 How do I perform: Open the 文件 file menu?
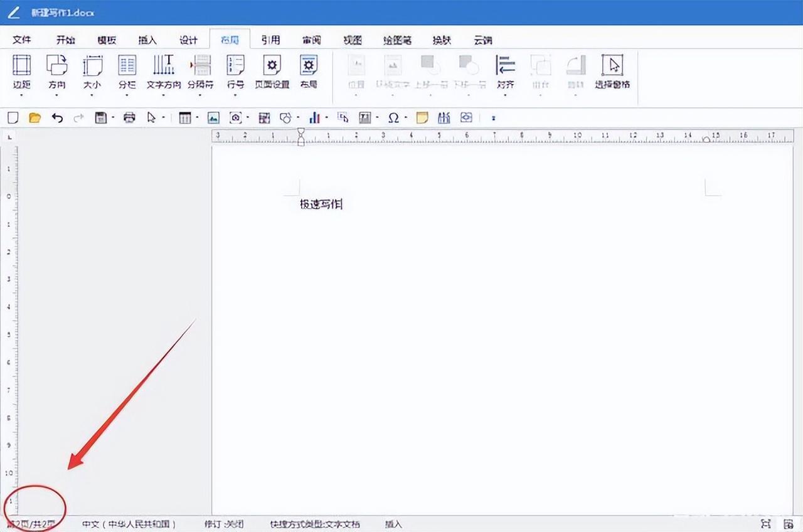pyautogui.click(x=22, y=40)
